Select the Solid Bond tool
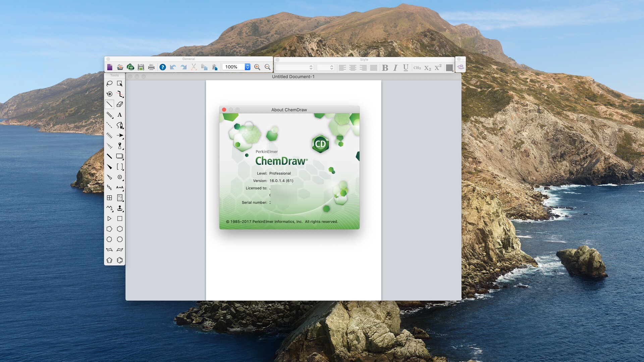This screenshot has height=362, width=644. click(109, 104)
